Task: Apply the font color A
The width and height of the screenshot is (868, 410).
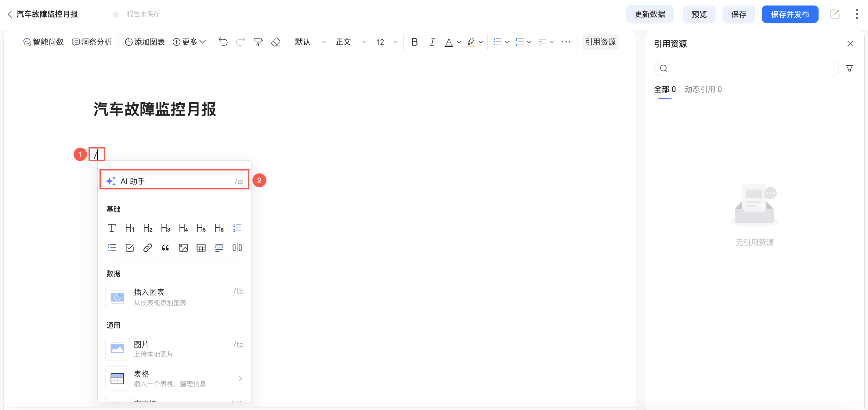Action: click(x=448, y=42)
